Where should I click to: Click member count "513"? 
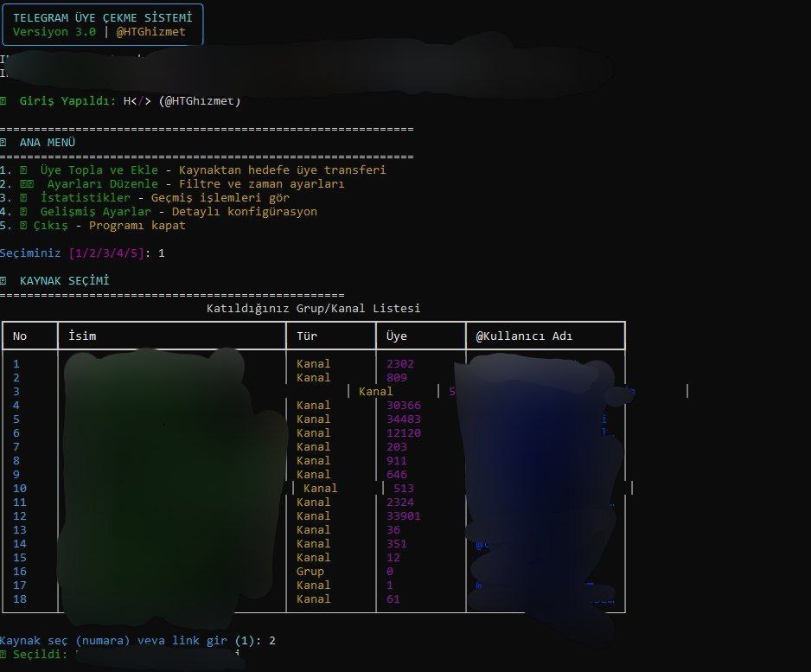(x=404, y=489)
